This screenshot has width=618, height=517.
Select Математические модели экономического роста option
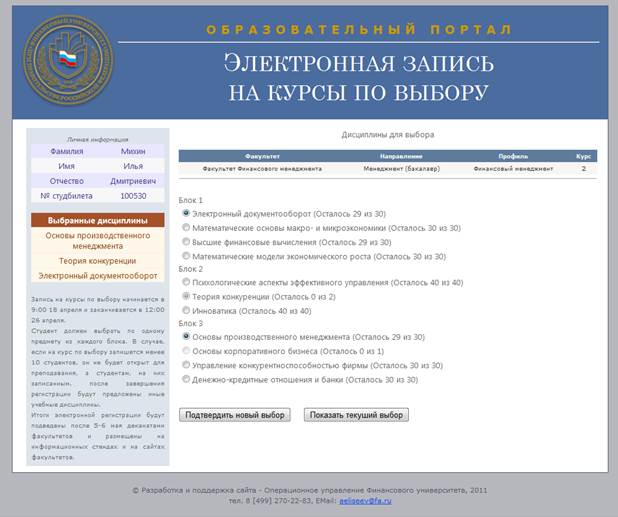click(x=186, y=256)
